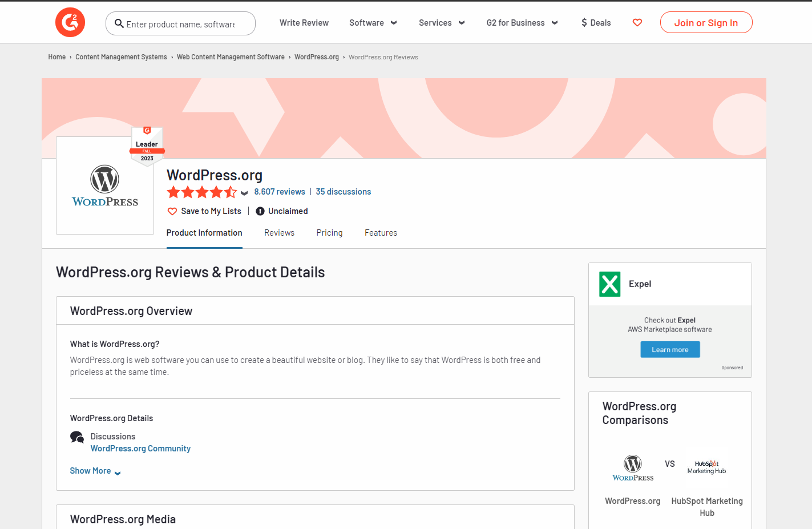Focus the product search input field
The width and height of the screenshot is (812, 529).
tap(181, 24)
